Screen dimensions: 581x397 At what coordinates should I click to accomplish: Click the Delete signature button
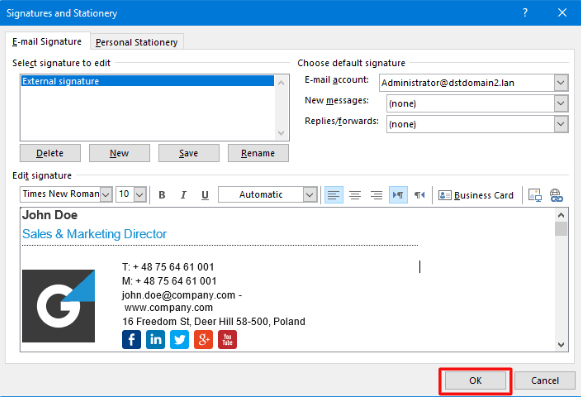tap(50, 153)
